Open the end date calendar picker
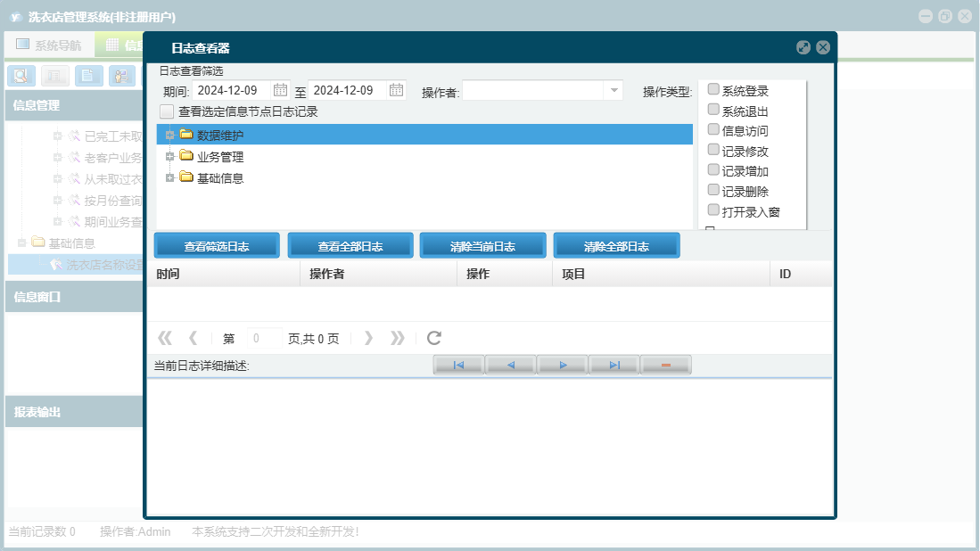 tap(396, 90)
